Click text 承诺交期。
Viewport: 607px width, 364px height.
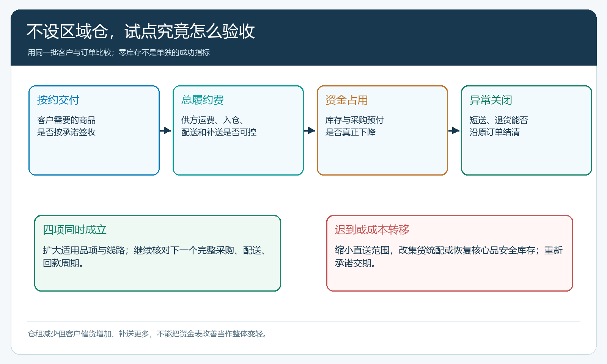(355, 263)
